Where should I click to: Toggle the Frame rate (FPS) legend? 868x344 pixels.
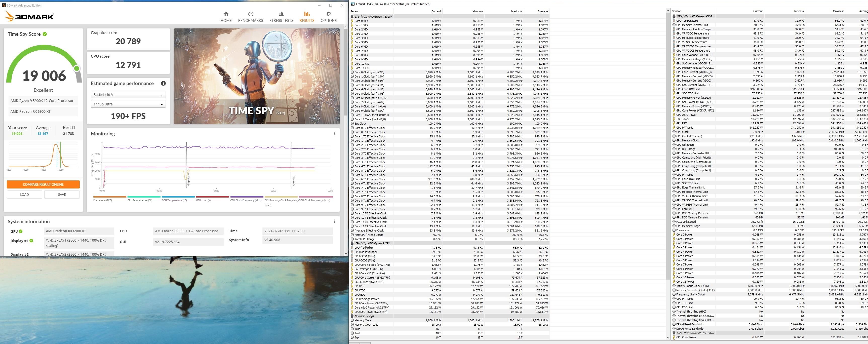tap(109, 199)
